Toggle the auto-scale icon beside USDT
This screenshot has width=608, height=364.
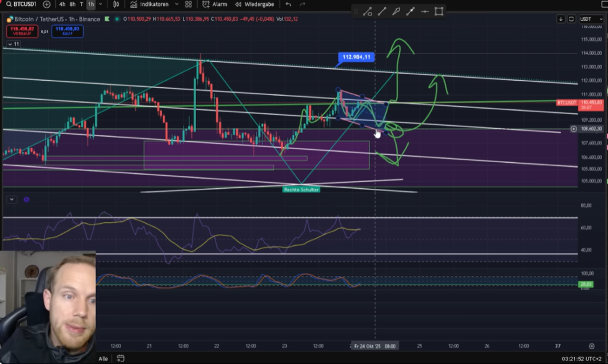click(x=571, y=19)
